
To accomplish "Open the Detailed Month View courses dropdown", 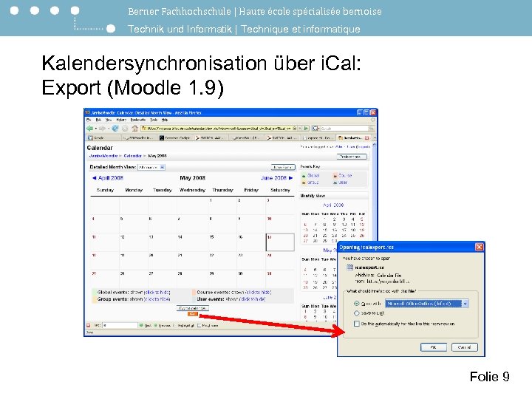I will click(151, 167).
